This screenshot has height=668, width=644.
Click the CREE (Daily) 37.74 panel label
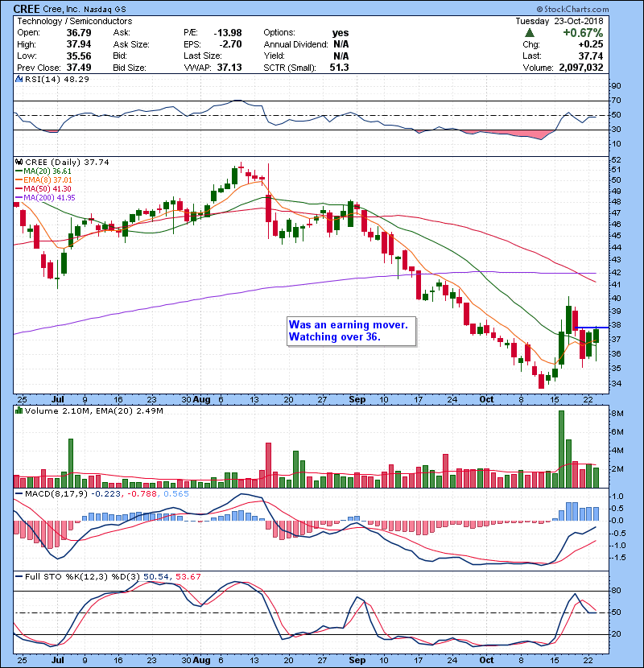[67, 163]
